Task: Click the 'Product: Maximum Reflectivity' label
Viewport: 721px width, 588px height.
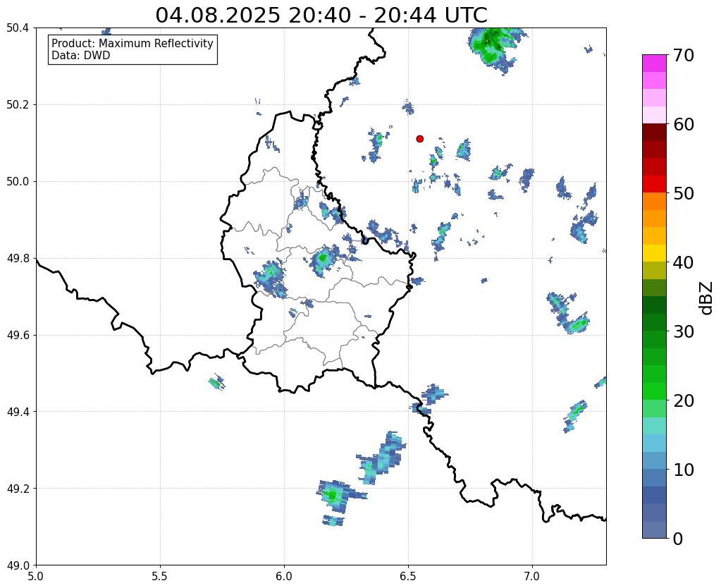Action: (133, 43)
